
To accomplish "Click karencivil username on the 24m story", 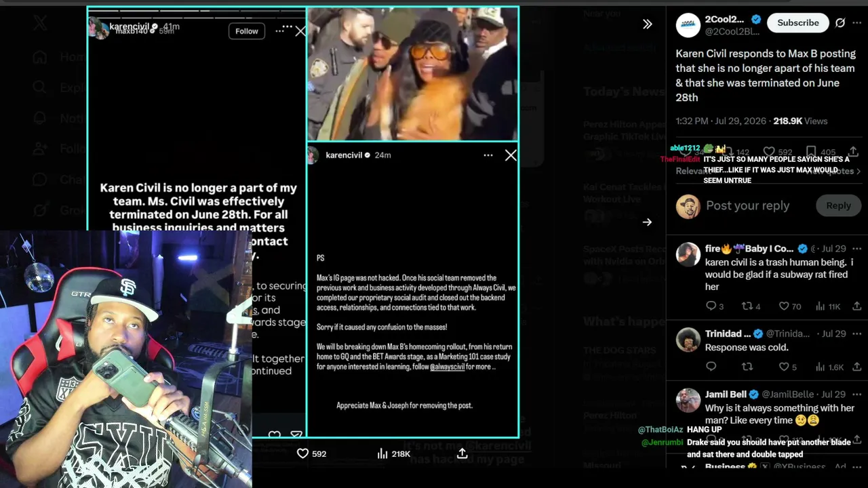I will click(344, 155).
